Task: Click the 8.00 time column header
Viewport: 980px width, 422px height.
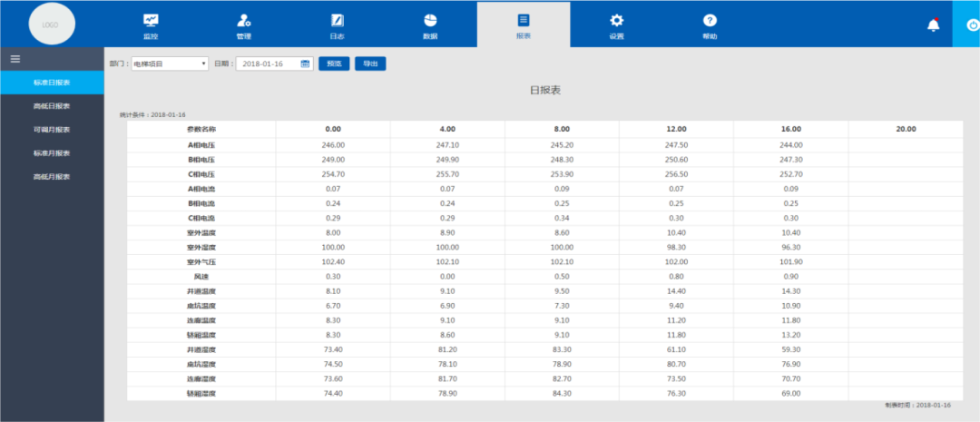Action: tap(562, 130)
